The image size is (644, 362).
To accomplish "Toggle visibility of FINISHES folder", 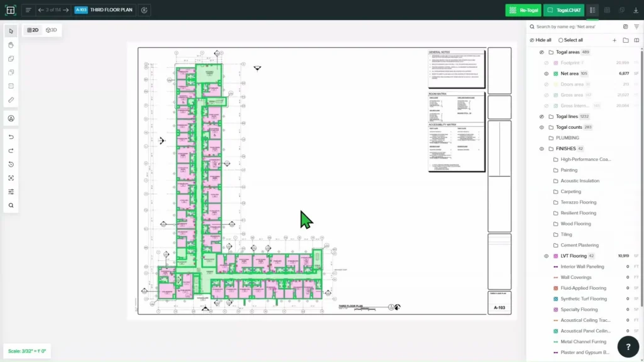I will click(541, 148).
